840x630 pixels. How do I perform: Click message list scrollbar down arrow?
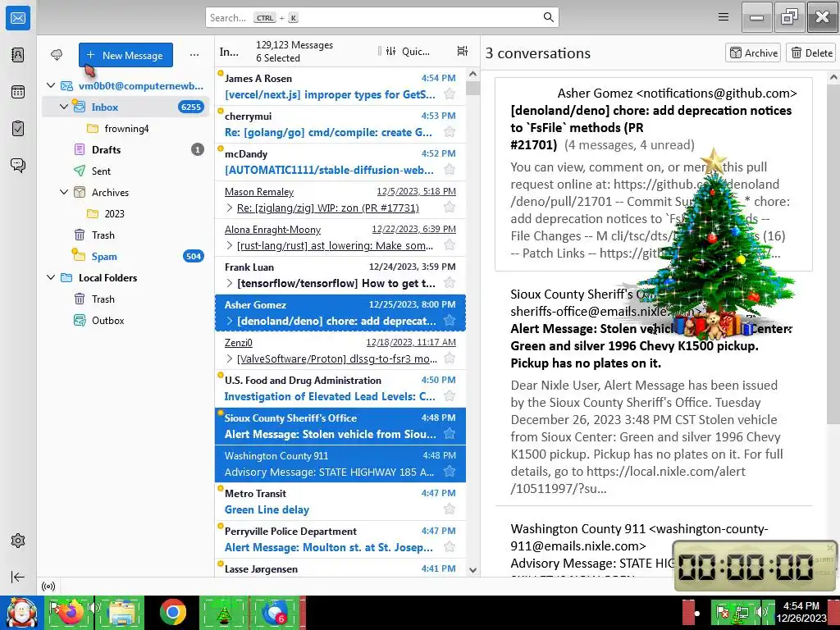click(472, 570)
